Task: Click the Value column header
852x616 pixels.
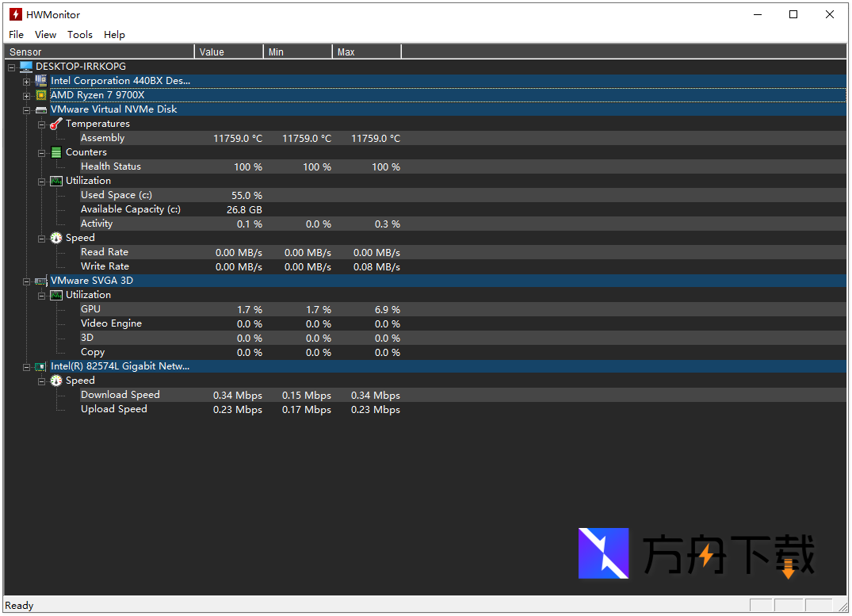Action: (x=228, y=52)
